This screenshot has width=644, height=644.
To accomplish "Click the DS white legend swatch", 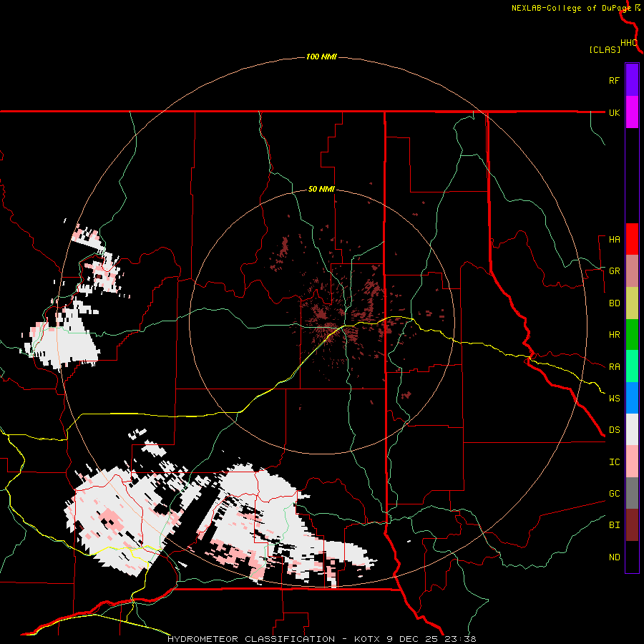I will tap(632, 429).
